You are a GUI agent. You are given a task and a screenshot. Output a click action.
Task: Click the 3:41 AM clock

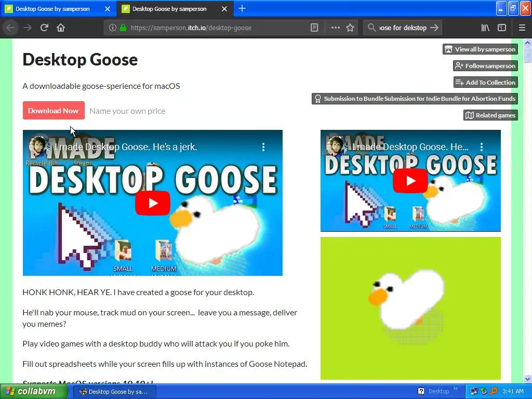pyautogui.click(x=513, y=392)
